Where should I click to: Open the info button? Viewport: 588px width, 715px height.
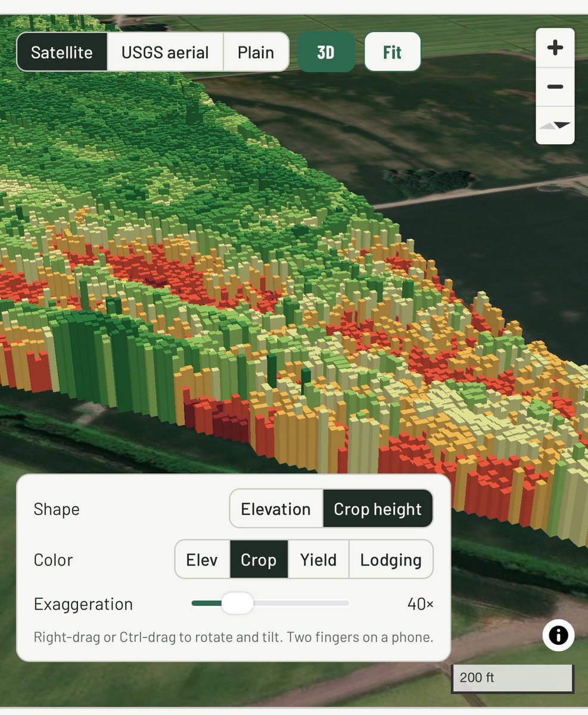pyautogui.click(x=558, y=635)
